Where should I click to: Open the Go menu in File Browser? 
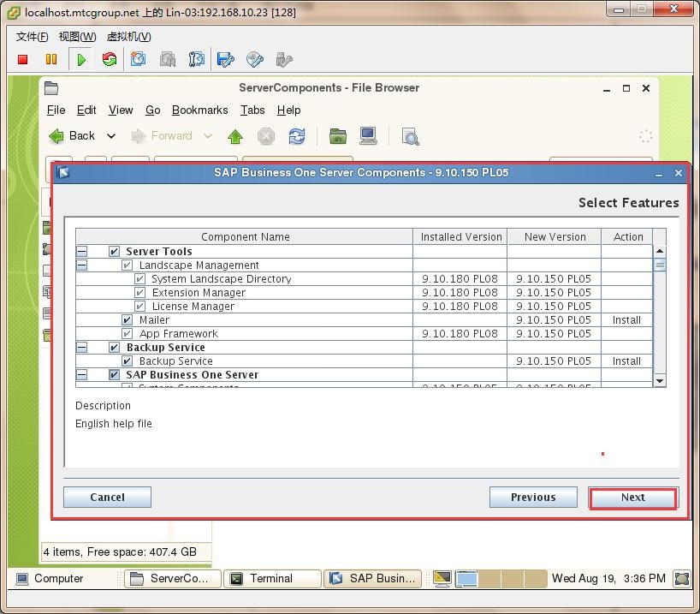152,110
